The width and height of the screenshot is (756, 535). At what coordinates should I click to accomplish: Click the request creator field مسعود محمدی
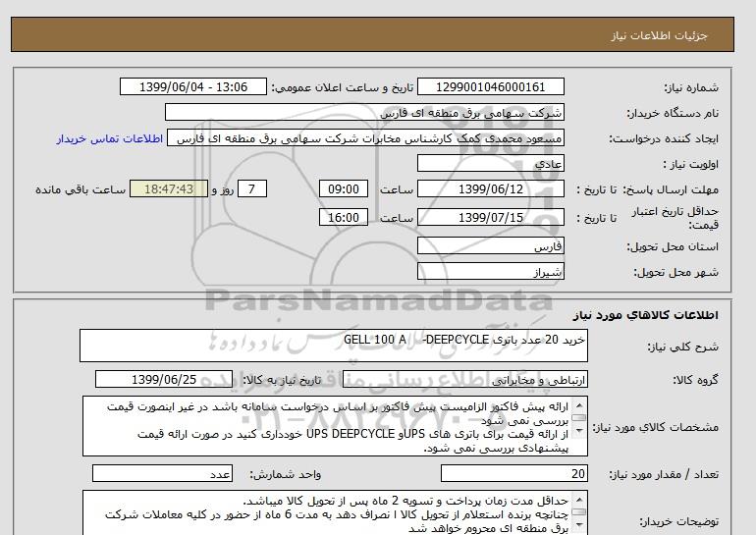coord(365,138)
